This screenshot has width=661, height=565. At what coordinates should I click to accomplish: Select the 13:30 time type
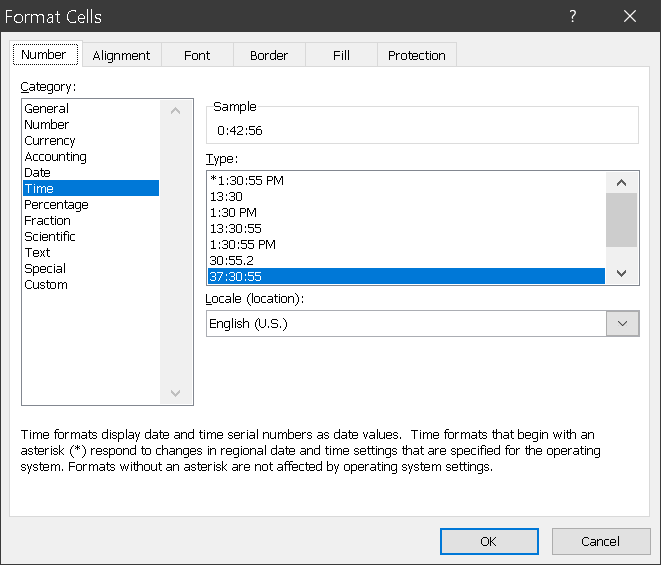click(x=406, y=196)
